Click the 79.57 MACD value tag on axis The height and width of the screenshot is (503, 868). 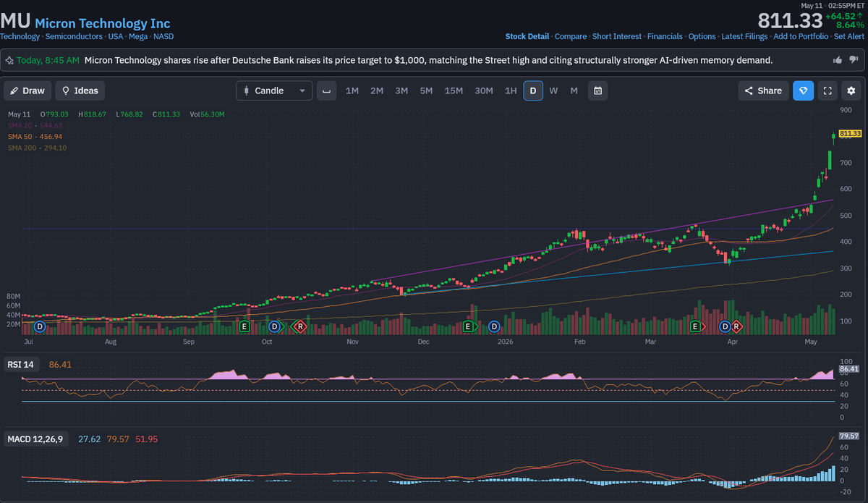(851, 436)
